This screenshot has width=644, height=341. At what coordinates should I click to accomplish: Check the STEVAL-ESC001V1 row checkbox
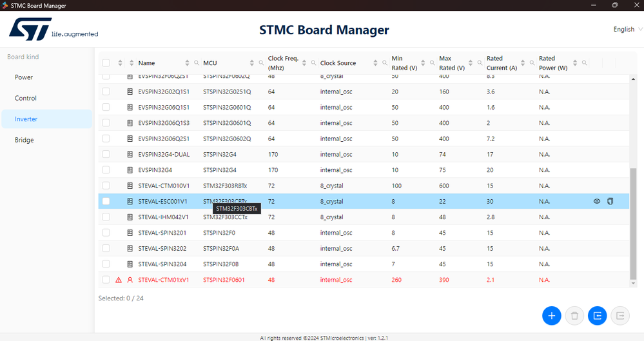tap(106, 201)
